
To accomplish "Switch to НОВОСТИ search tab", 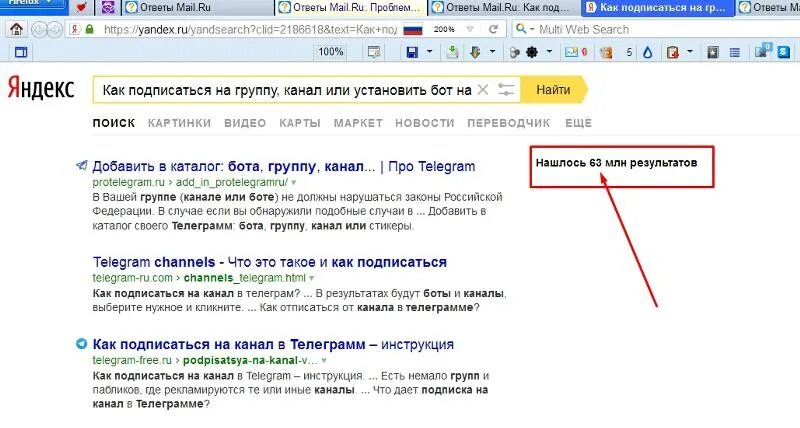I will [424, 123].
